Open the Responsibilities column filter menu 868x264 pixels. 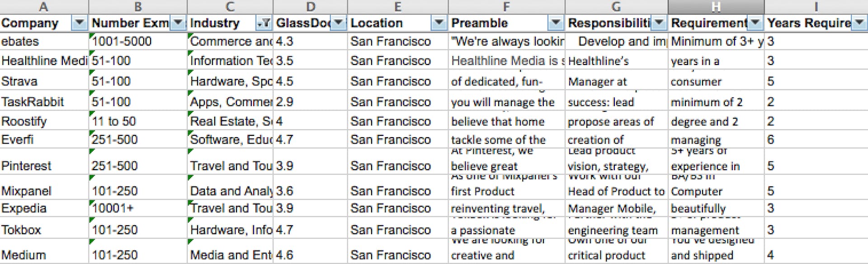pyautogui.click(x=659, y=23)
